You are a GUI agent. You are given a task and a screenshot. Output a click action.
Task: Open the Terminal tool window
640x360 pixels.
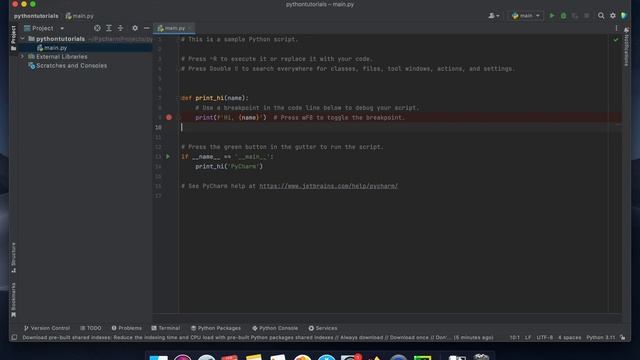[165, 328]
